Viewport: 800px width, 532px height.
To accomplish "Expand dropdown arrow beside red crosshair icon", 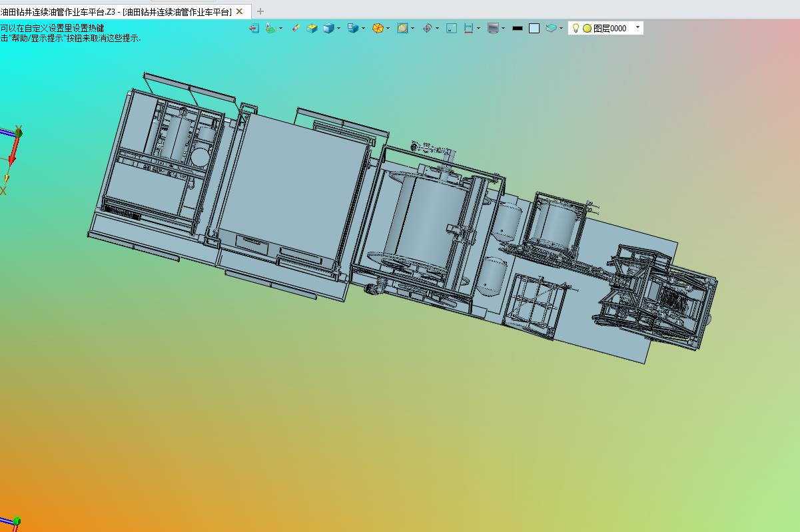I will [437, 29].
